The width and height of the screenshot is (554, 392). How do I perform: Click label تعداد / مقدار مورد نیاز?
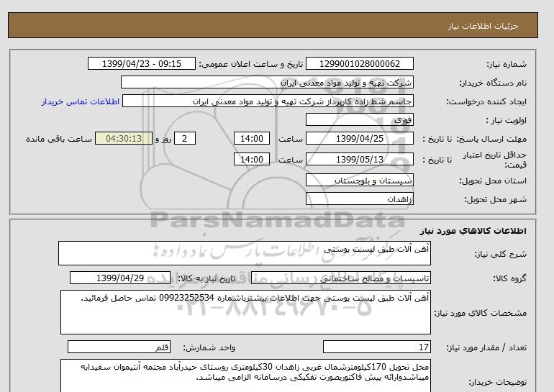[x=486, y=348]
